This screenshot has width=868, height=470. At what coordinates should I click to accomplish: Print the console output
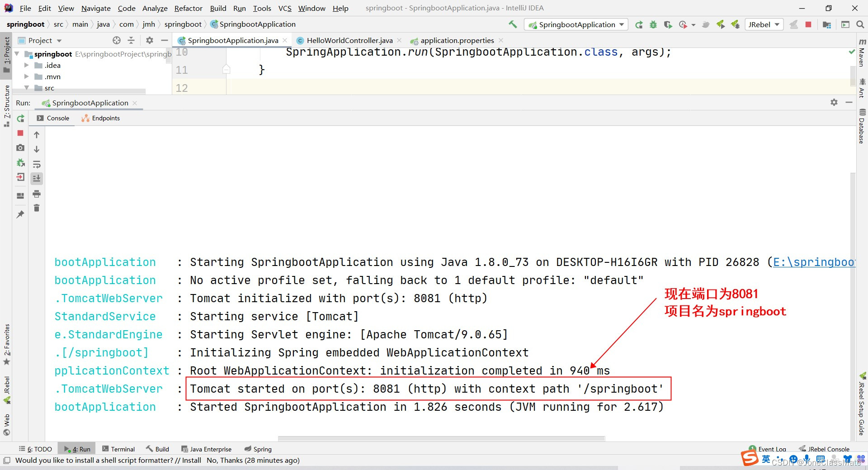coord(37,194)
